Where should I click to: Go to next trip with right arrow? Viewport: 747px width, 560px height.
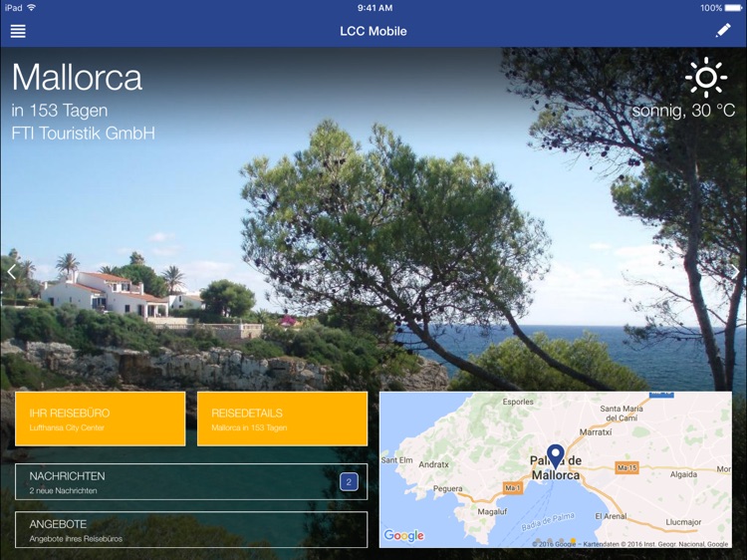pyautogui.click(x=736, y=272)
